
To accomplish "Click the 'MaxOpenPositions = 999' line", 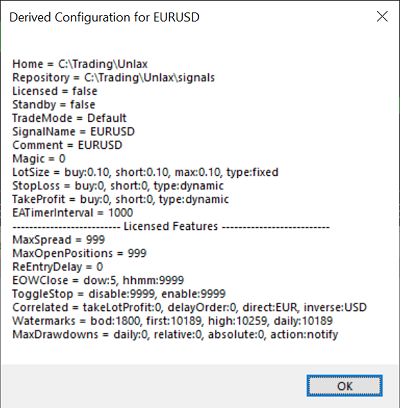I will point(79,253).
